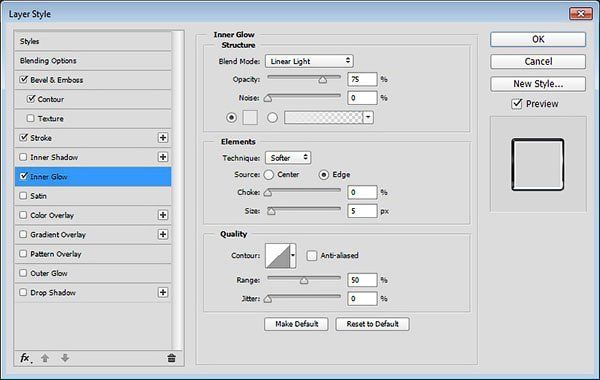Image resolution: width=600 pixels, height=380 pixels.
Task: Click the Contour curve thumbnail
Action: (278, 255)
